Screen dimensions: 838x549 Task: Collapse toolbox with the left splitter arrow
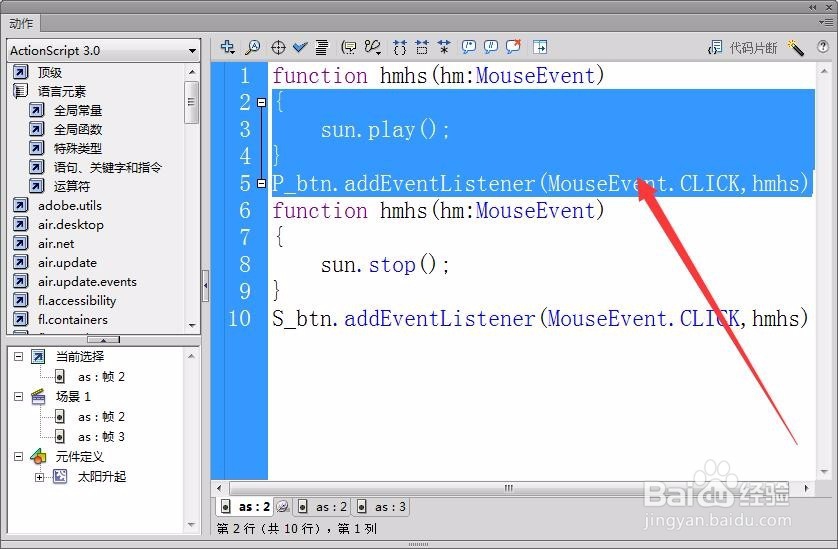205,285
